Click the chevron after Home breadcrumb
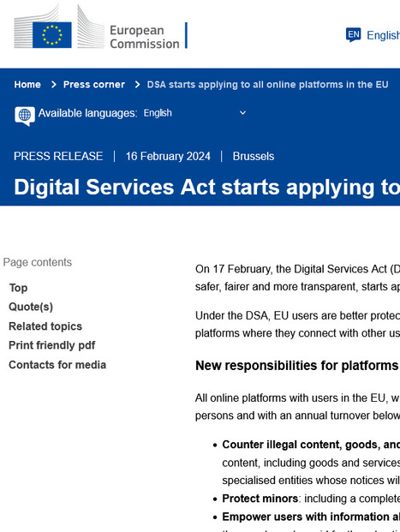 coord(54,85)
